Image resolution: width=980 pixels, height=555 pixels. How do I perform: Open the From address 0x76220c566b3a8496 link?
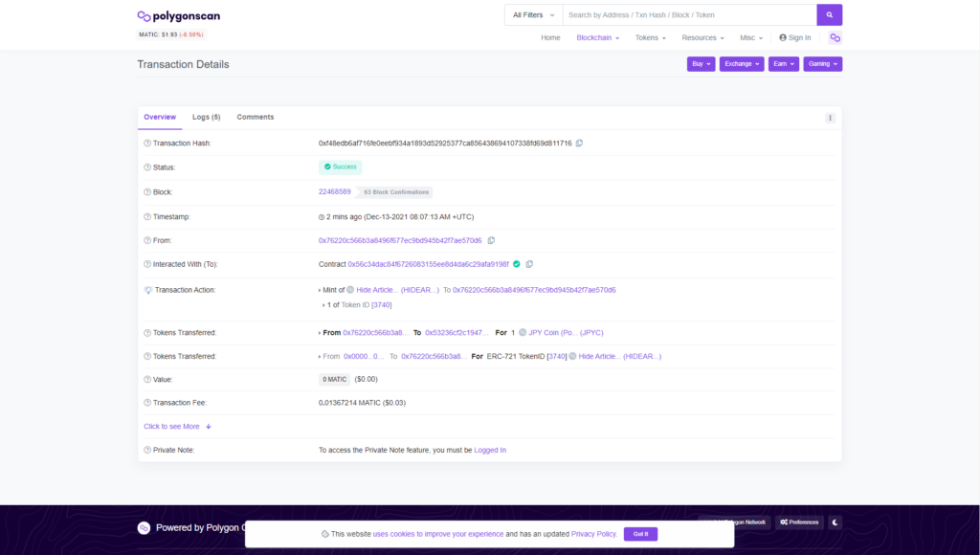pos(400,240)
